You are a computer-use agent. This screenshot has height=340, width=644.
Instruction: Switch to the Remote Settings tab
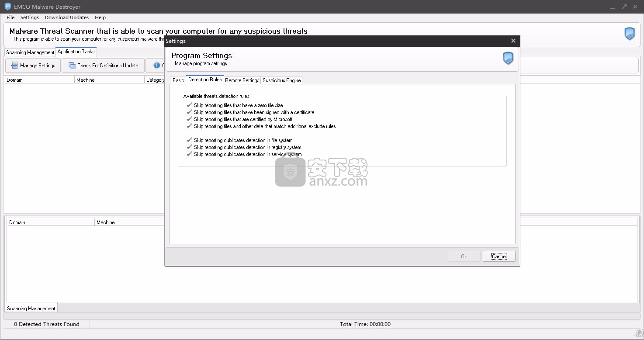(x=242, y=80)
